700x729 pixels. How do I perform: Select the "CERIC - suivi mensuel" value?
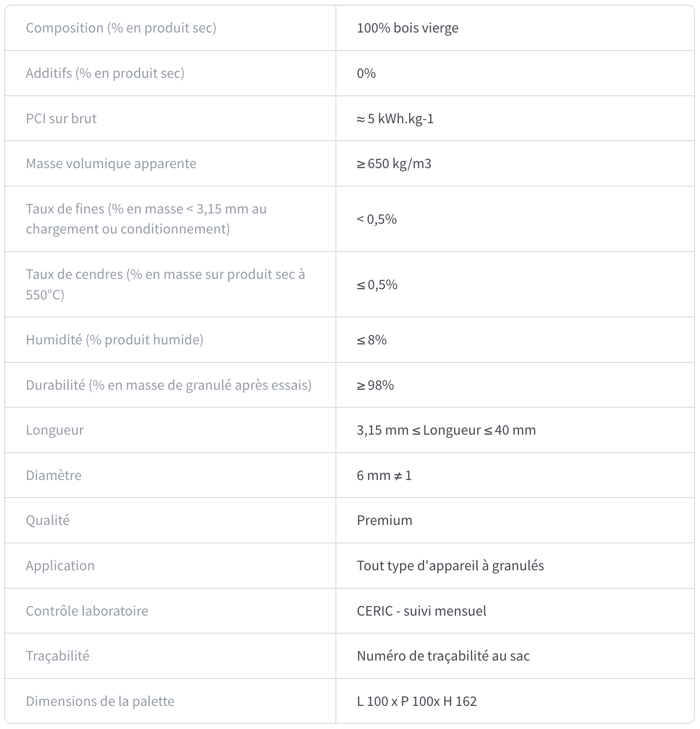[421, 610]
